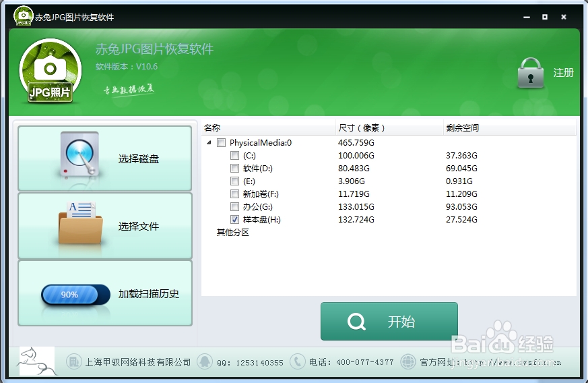This screenshot has width=588, height=383.
Task: Click the hard disk icon in 选择磁盘
Action: click(79, 154)
